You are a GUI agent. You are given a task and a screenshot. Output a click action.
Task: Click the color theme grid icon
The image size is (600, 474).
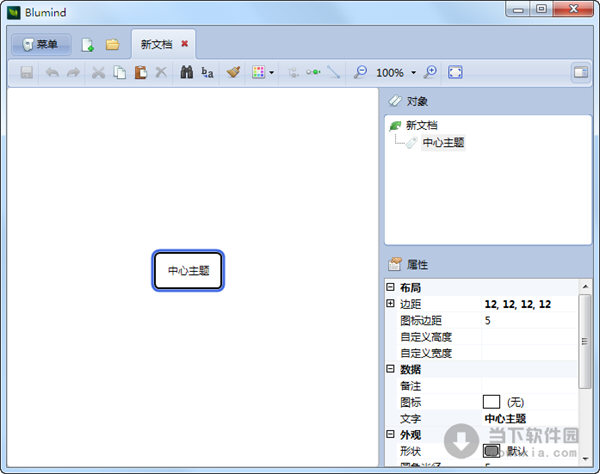(x=258, y=72)
